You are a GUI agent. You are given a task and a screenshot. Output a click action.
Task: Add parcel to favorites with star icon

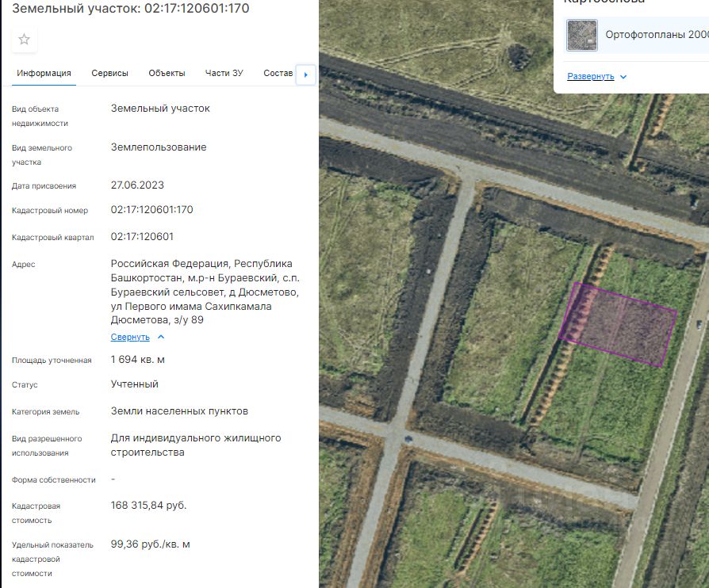coord(24,40)
